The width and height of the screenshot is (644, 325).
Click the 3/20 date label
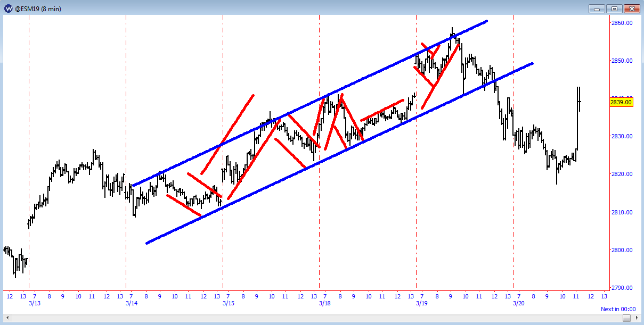click(518, 303)
